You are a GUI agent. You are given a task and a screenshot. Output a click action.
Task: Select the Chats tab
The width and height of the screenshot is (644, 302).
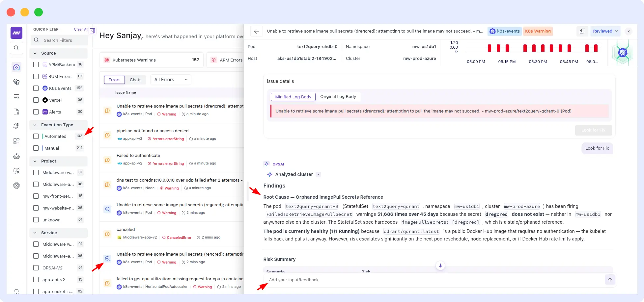tap(135, 80)
